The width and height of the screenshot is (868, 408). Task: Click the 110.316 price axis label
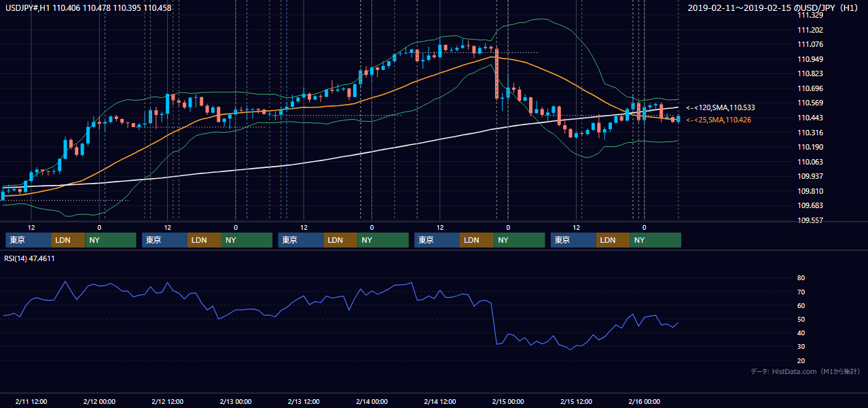(810, 133)
